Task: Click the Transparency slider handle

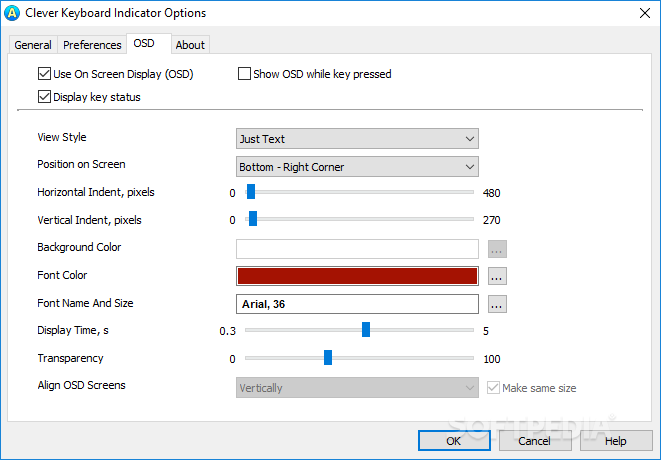Action: (x=328, y=358)
